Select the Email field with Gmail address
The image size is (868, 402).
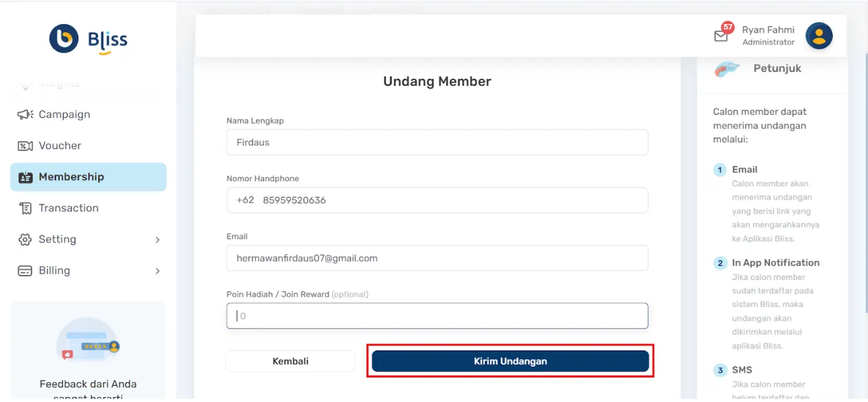click(437, 258)
